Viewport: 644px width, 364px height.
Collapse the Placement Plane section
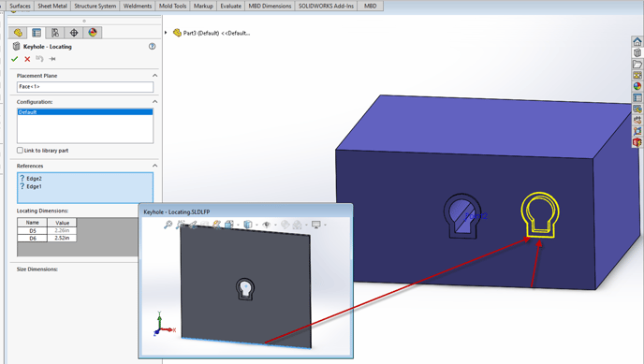pyautogui.click(x=154, y=76)
